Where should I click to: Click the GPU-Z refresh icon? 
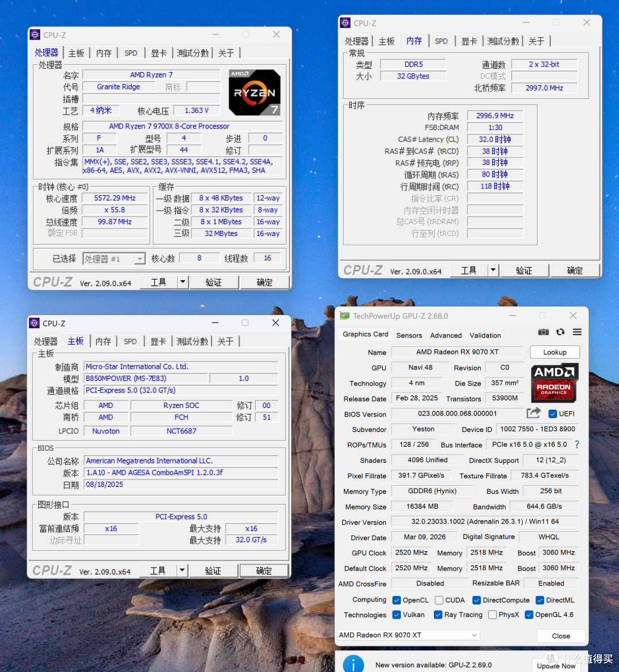coord(561,332)
